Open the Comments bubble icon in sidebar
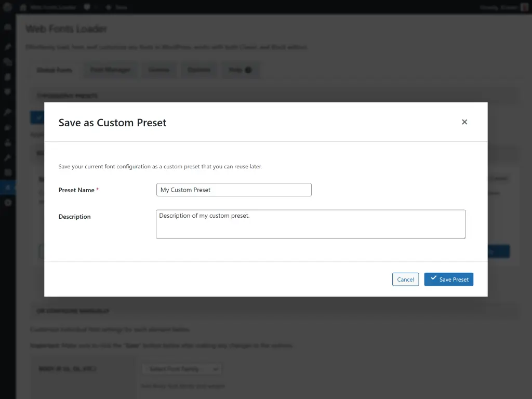The width and height of the screenshot is (532, 399). (7, 91)
